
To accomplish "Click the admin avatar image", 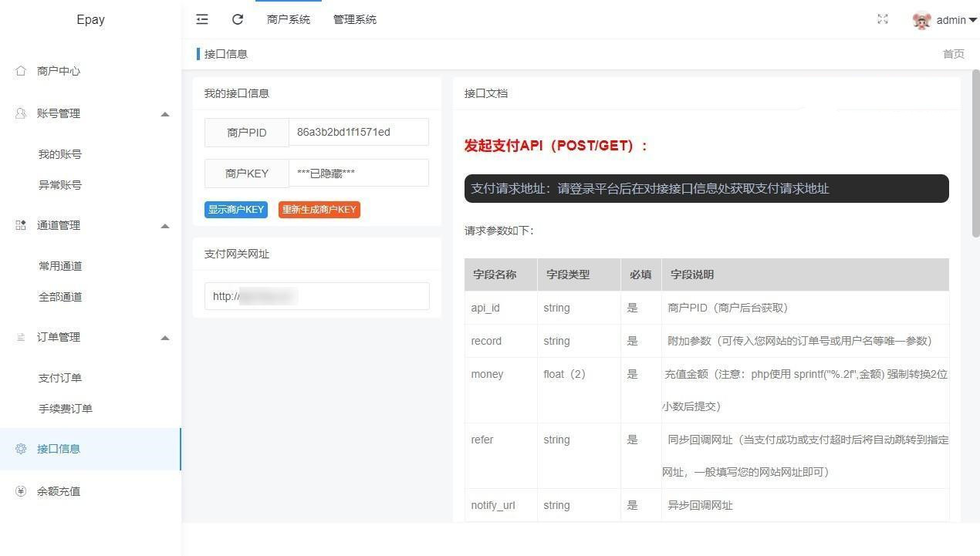I will pyautogui.click(x=921, y=20).
